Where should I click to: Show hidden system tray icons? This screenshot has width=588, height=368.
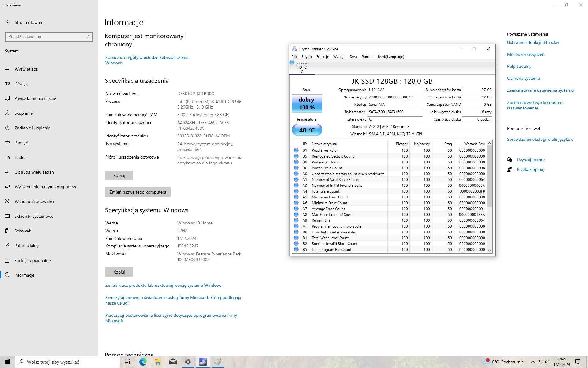(533, 362)
